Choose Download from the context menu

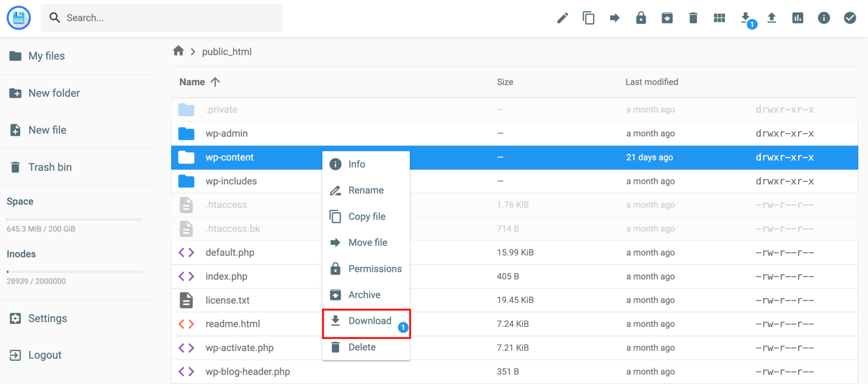pyautogui.click(x=370, y=321)
